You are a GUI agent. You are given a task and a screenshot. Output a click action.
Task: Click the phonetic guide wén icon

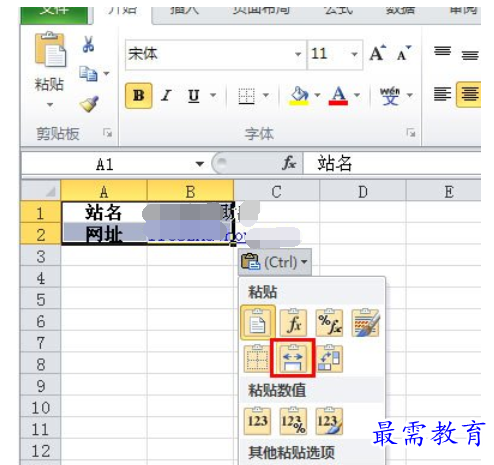(390, 96)
